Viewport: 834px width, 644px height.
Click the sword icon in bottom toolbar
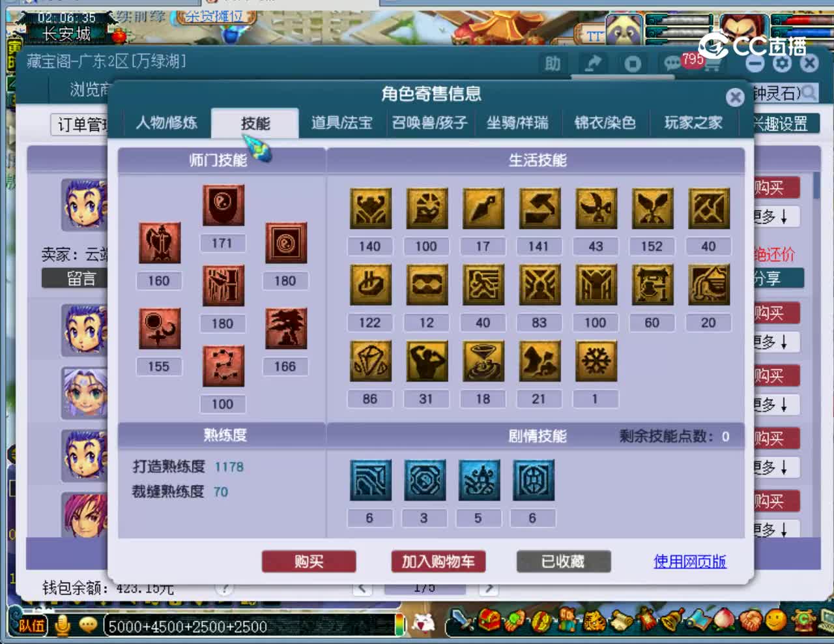[463, 620]
